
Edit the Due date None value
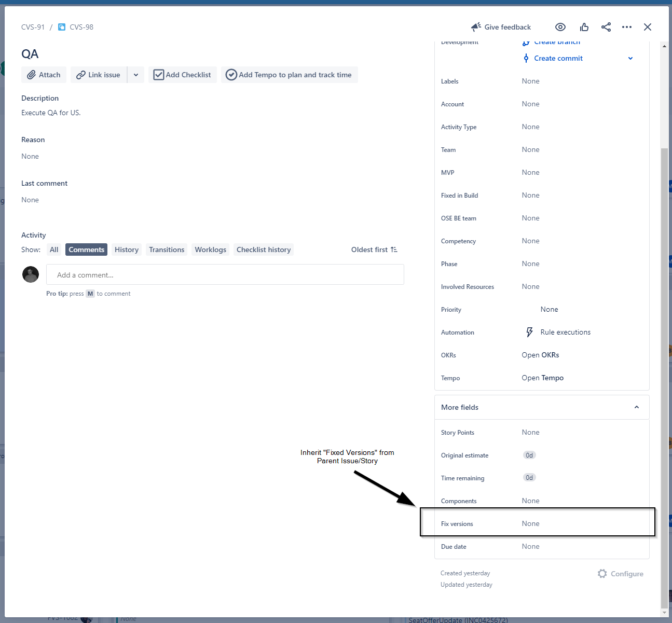[530, 546]
